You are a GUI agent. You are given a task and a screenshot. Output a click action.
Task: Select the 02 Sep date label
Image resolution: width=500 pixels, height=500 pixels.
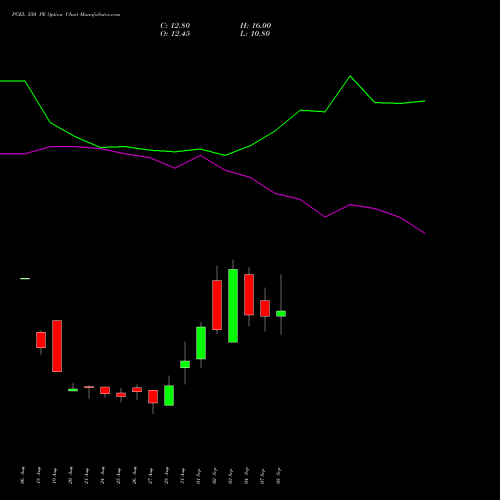pyautogui.click(x=214, y=476)
